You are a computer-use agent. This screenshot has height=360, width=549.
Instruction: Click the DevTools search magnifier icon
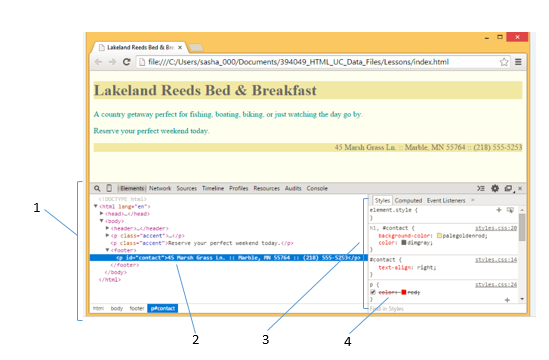coord(97,188)
